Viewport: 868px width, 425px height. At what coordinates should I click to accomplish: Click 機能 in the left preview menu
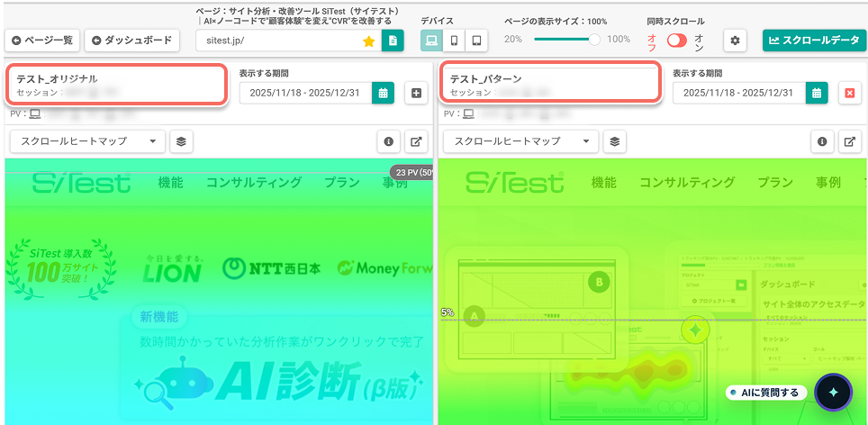click(170, 182)
